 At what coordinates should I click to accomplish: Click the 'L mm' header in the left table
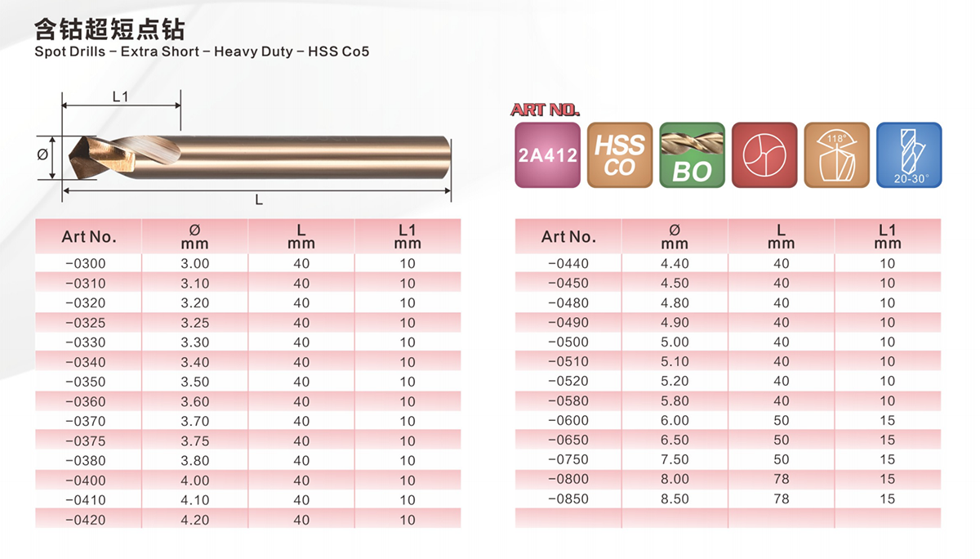pyautogui.click(x=301, y=237)
